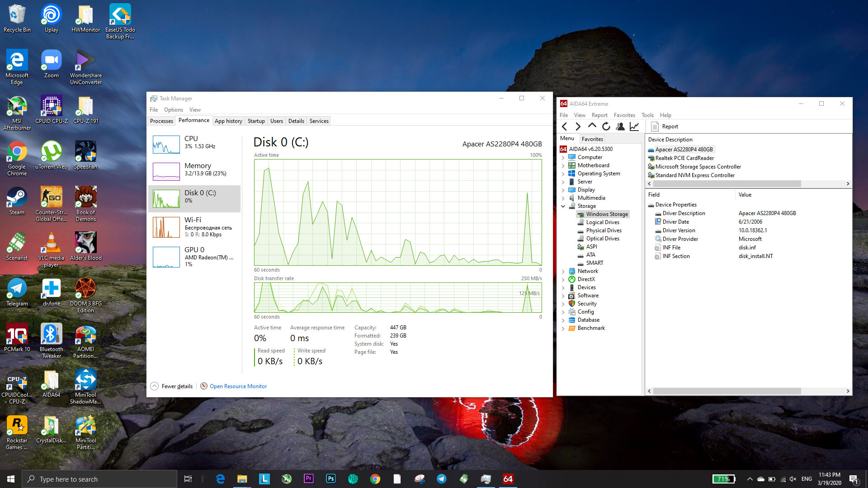
Task: Go forward in AIDA64 toolbar
Action: tap(578, 127)
